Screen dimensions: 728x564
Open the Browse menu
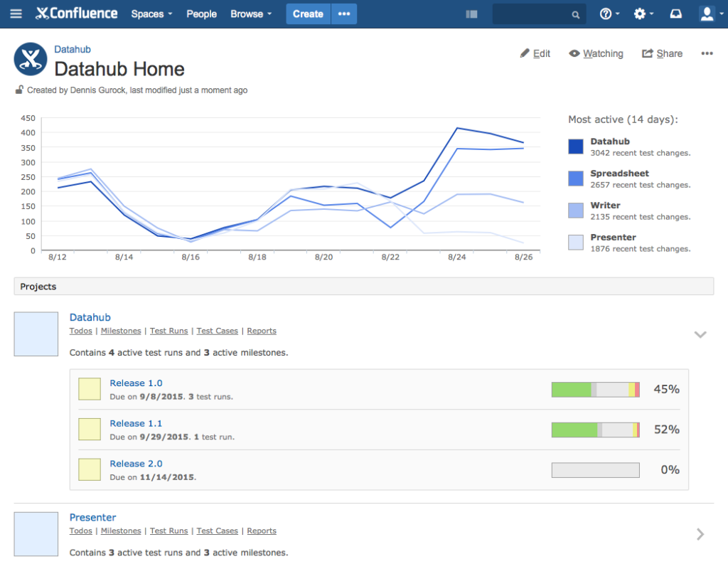tap(251, 14)
